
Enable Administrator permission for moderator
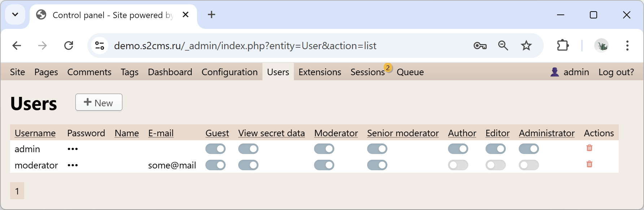[529, 165]
